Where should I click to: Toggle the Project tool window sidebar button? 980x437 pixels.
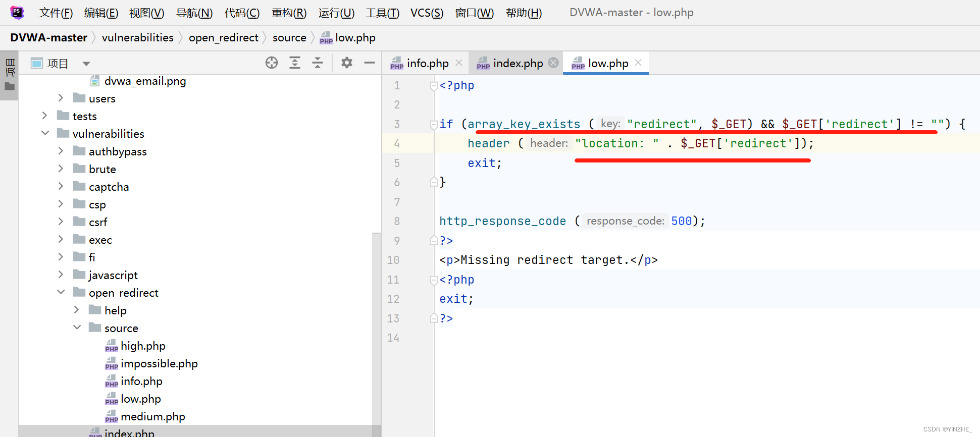click(x=10, y=75)
